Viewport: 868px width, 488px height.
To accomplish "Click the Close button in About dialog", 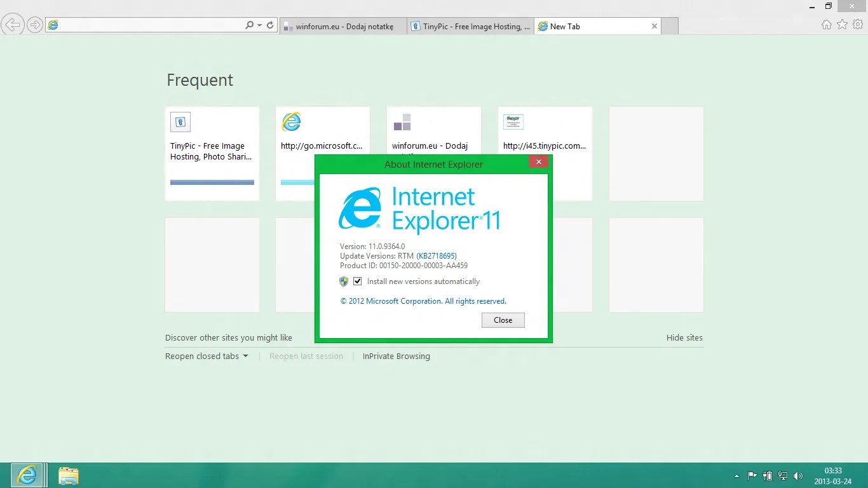I will [x=503, y=320].
